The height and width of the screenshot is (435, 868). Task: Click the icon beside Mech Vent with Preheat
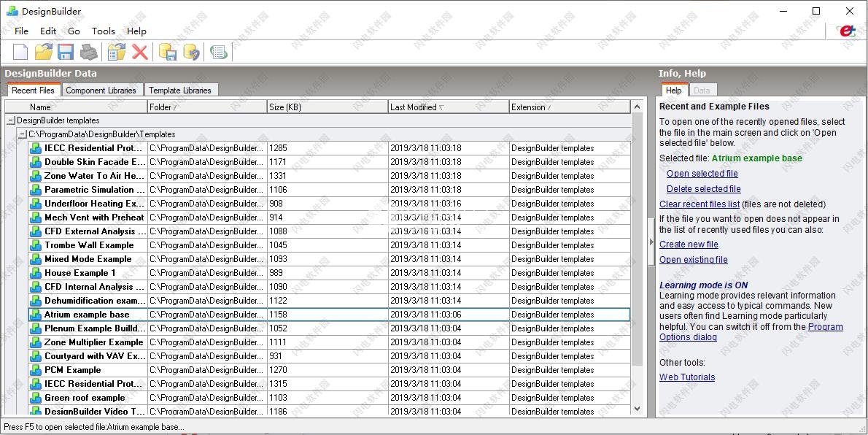pyautogui.click(x=36, y=217)
